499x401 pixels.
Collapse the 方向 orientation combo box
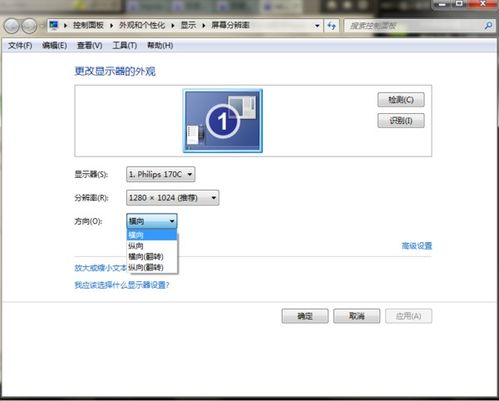click(152, 221)
